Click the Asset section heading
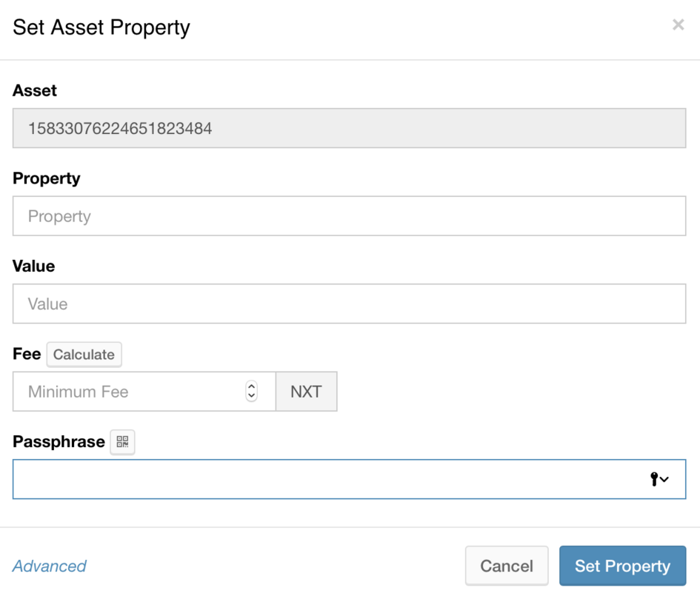Screen dimensions: 700x599 34,90
